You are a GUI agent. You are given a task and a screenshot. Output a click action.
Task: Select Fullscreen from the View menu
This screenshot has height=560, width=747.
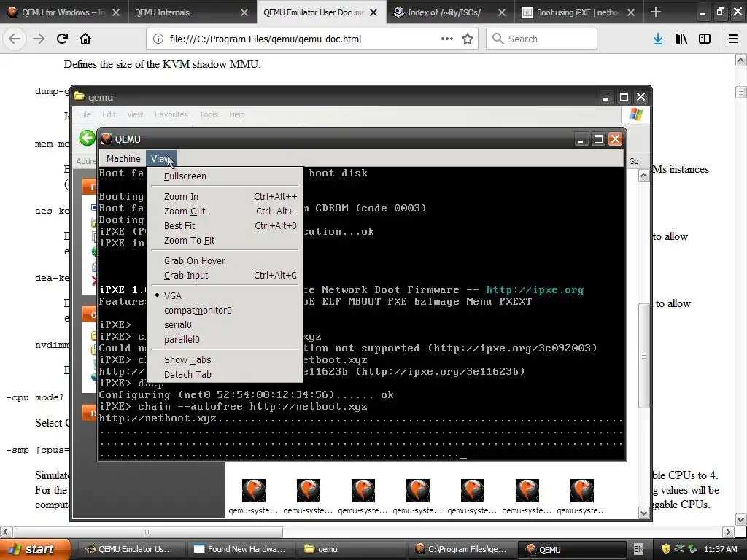(x=225, y=176)
